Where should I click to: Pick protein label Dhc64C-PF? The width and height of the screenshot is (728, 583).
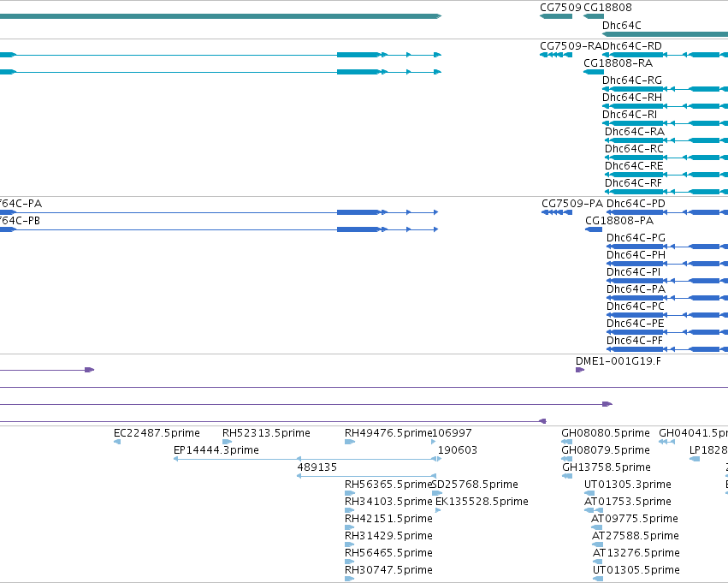[x=635, y=342]
